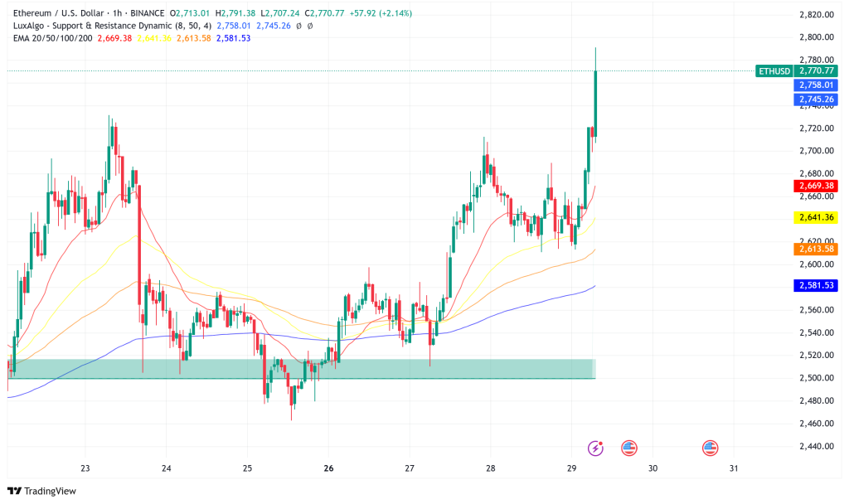
Task: Click the 2,700.00 price scale label
Action: coord(817,151)
